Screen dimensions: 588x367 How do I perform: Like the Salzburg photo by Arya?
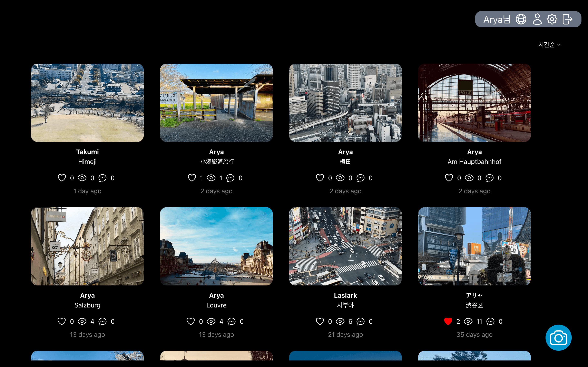click(62, 321)
